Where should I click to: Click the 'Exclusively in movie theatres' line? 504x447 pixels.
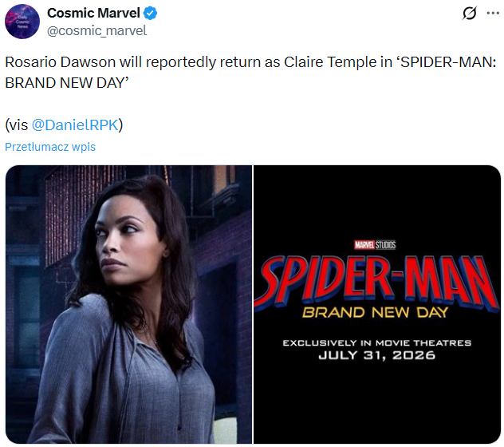click(x=377, y=342)
